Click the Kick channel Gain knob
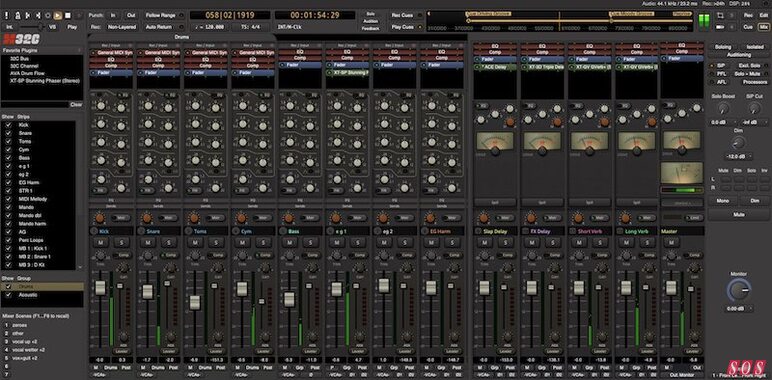Image resolution: width=772 pixels, height=380 pixels. point(123,268)
